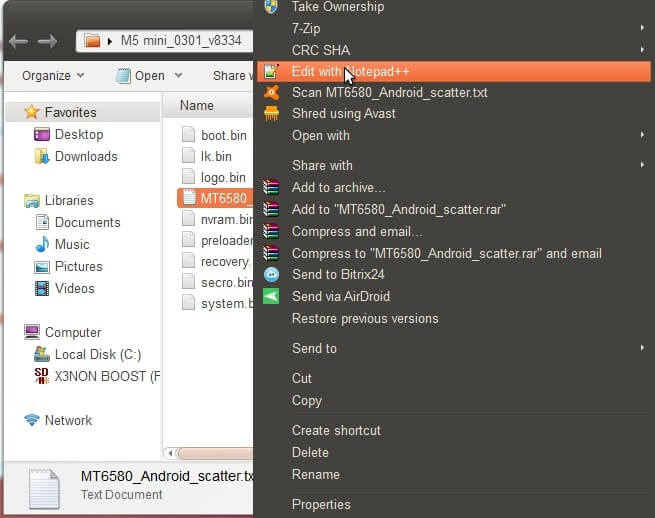655x518 pixels.
Task: Click M5 mini_0301_v8334 in the address bar
Action: (181, 41)
